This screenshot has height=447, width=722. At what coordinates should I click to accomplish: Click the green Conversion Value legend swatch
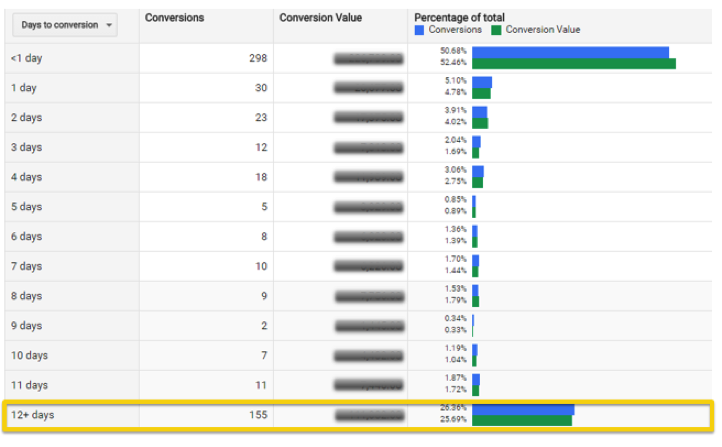(x=497, y=30)
